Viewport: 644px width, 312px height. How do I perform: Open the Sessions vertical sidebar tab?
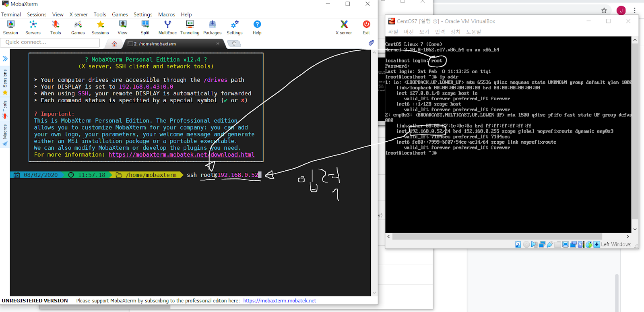pos(5,82)
